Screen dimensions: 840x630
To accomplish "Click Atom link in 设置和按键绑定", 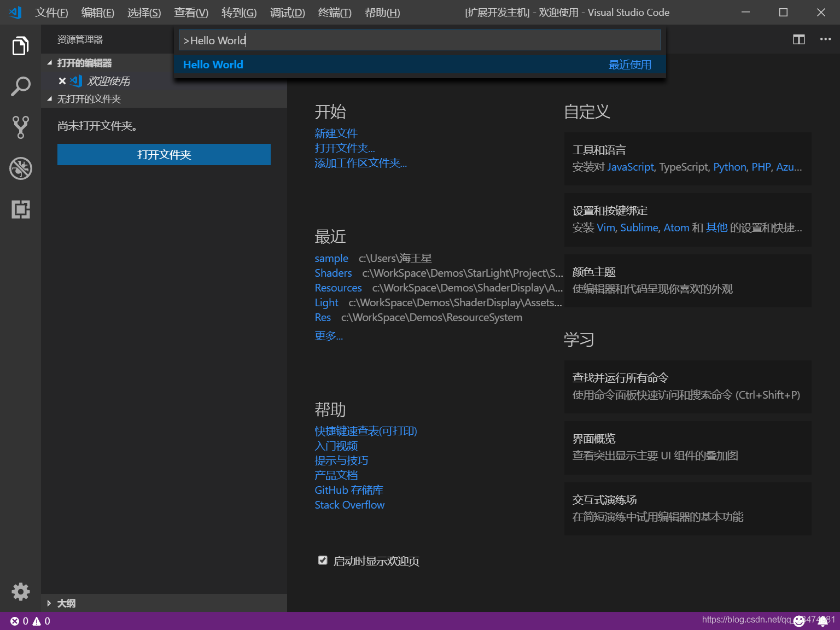I will pos(676,227).
